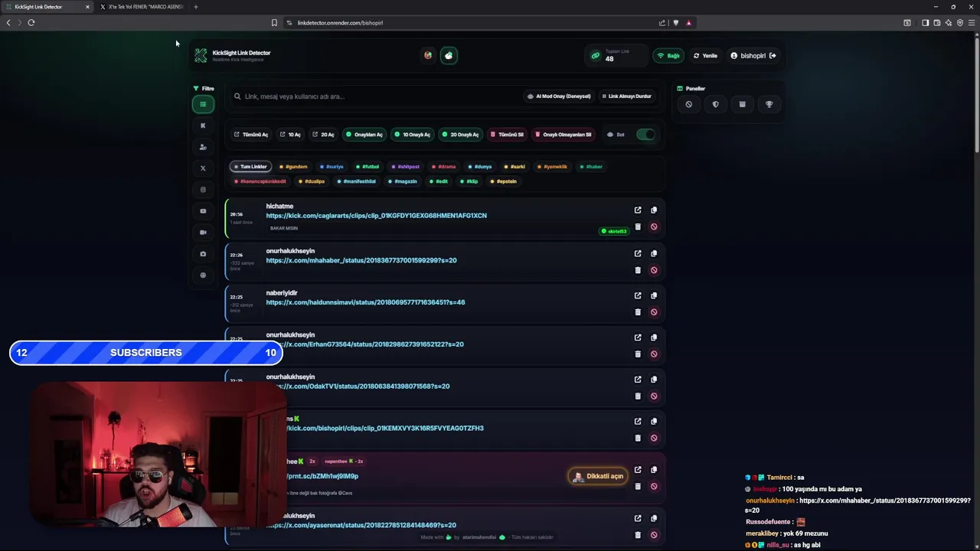Filter links by YouTube icon

(203, 211)
